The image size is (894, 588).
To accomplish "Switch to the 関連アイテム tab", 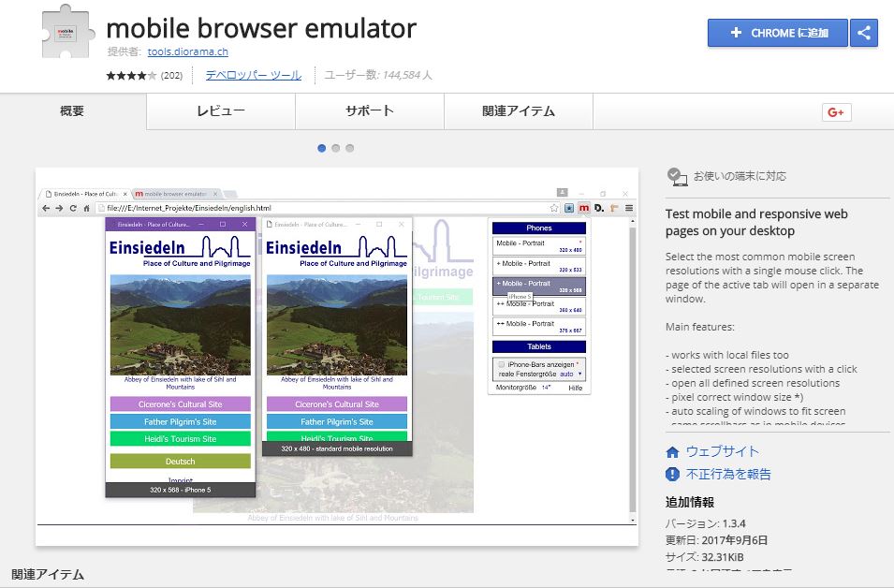I will 519,110.
